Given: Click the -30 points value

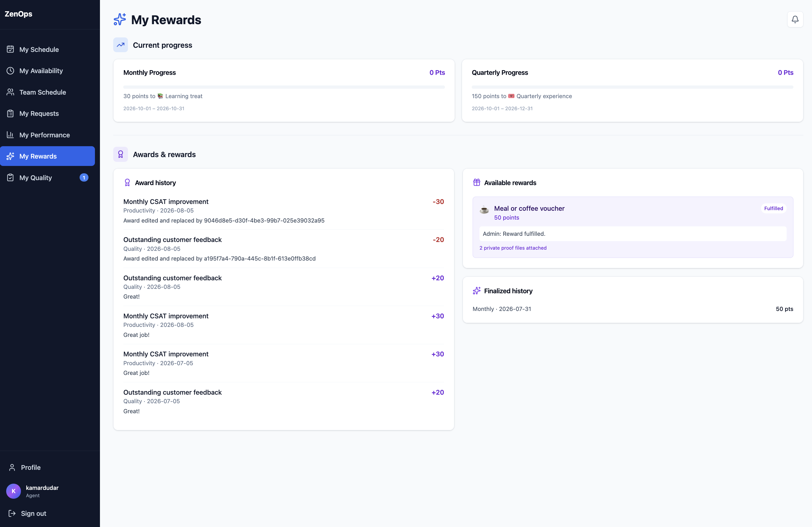Looking at the screenshot, I should click(438, 202).
